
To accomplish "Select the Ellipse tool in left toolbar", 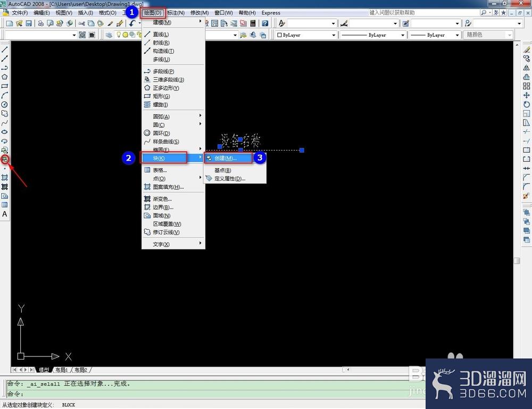I will coord(5,132).
